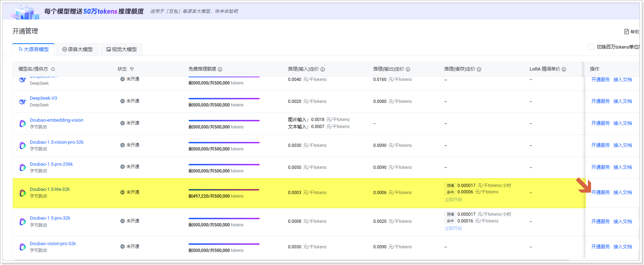This screenshot has width=644, height=265.
Task: Click Doubao-1.5-lite-32k model logo
Action: click(22, 193)
